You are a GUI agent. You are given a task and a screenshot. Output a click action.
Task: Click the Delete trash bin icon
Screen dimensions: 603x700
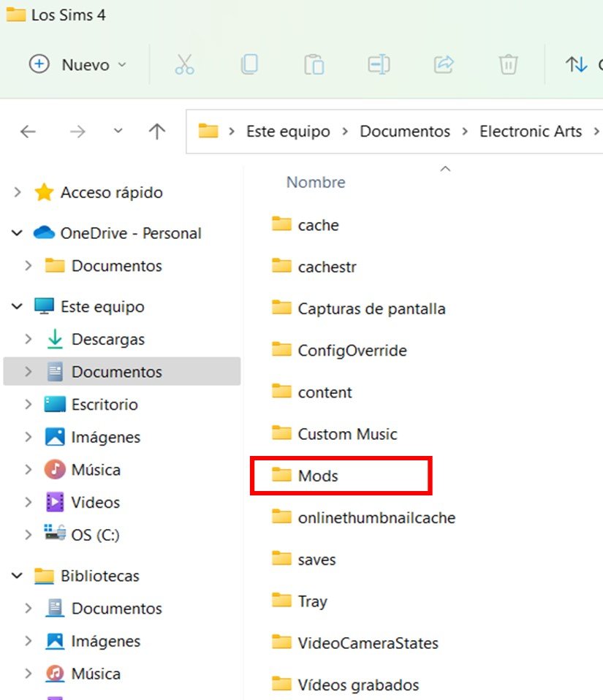tap(508, 65)
